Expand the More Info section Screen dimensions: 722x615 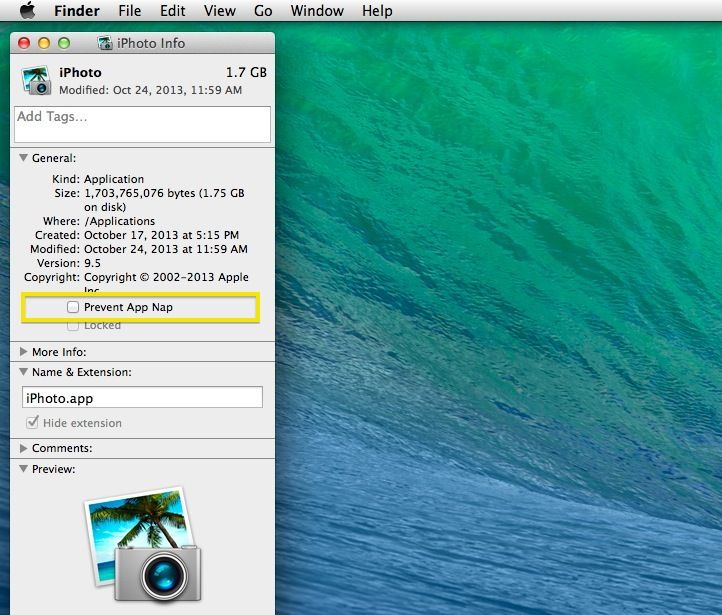point(23,352)
